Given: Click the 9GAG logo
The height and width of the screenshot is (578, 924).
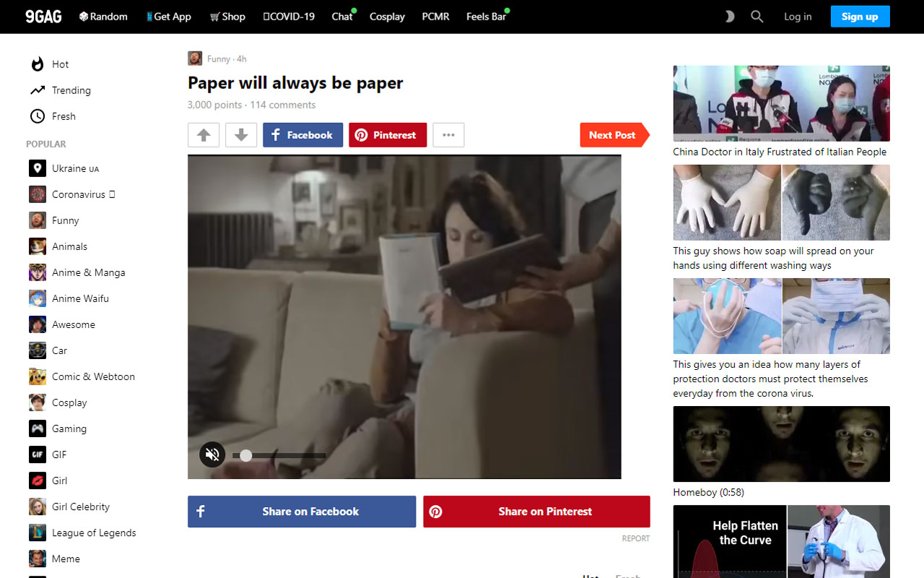Looking at the screenshot, I should [x=43, y=16].
